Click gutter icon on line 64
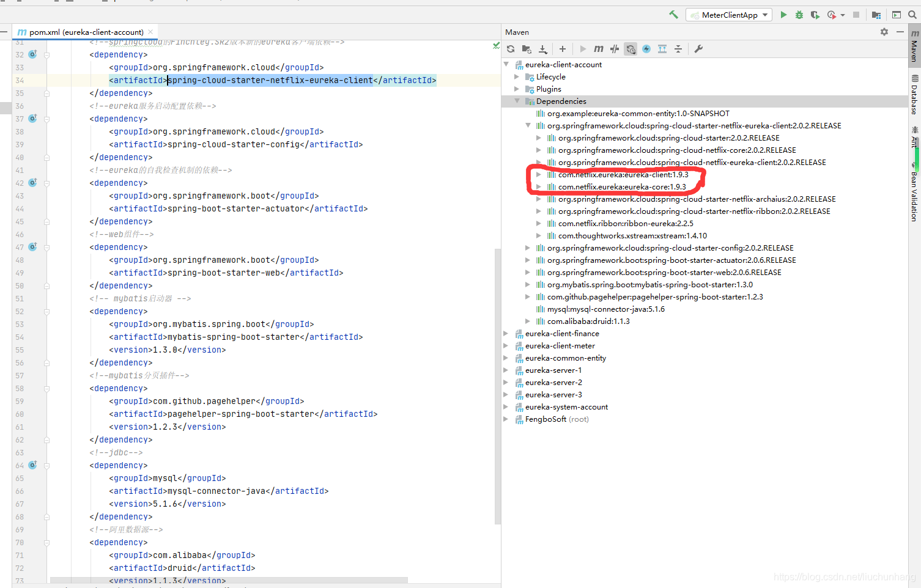This screenshot has height=588, width=921. (33, 465)
